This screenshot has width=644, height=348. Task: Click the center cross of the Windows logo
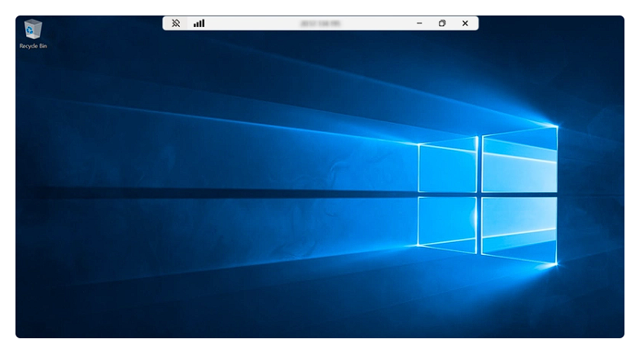480,194
